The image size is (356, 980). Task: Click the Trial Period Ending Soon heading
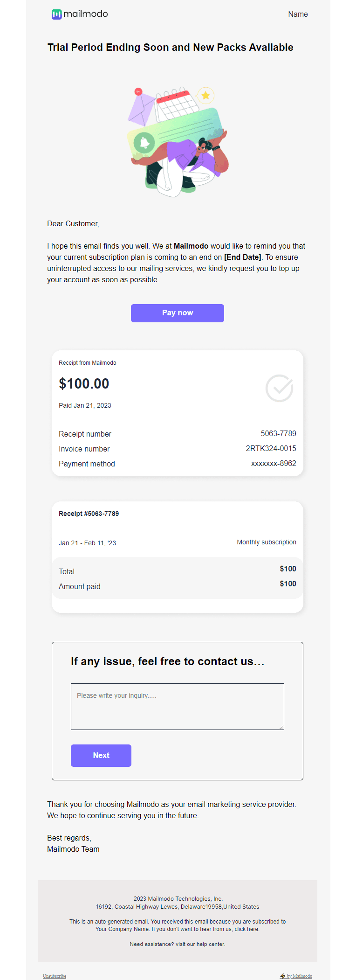point(170,47)
